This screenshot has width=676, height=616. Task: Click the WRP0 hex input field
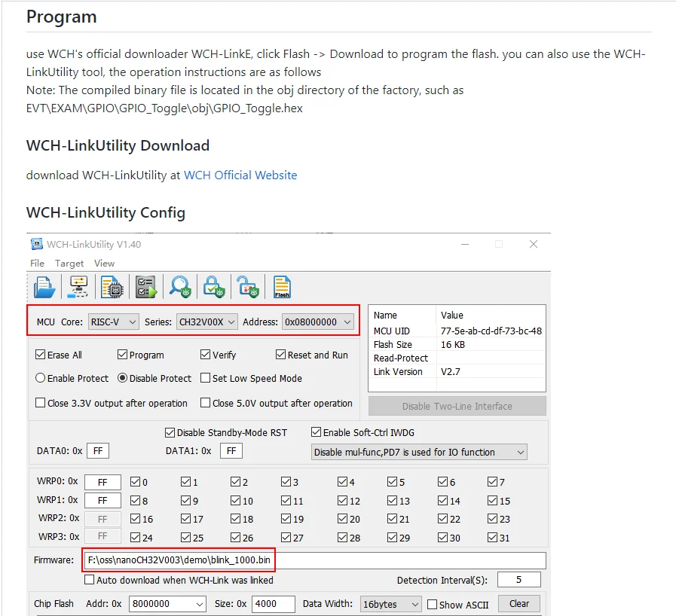tap(102, 482)
